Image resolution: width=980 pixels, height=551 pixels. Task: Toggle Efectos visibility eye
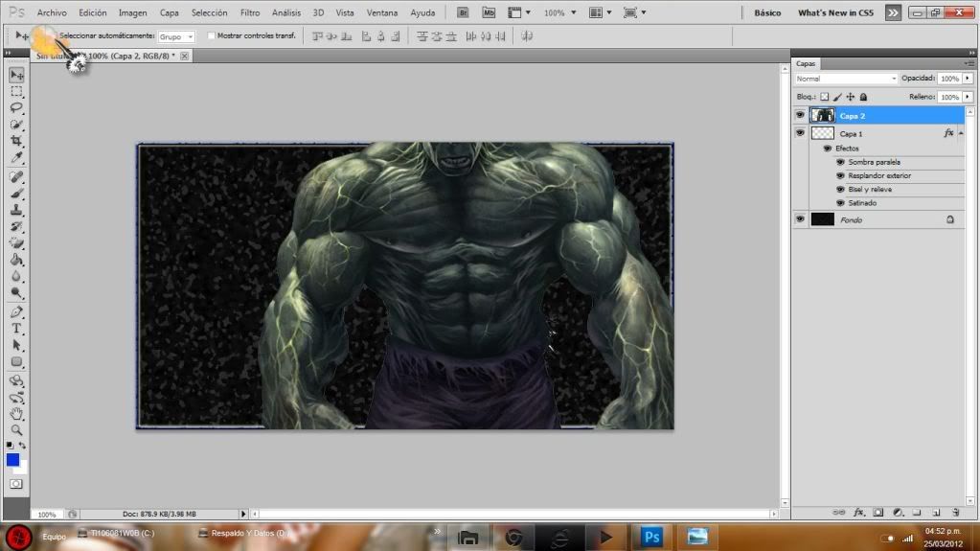pyautogui.click(x=828, y=149)
